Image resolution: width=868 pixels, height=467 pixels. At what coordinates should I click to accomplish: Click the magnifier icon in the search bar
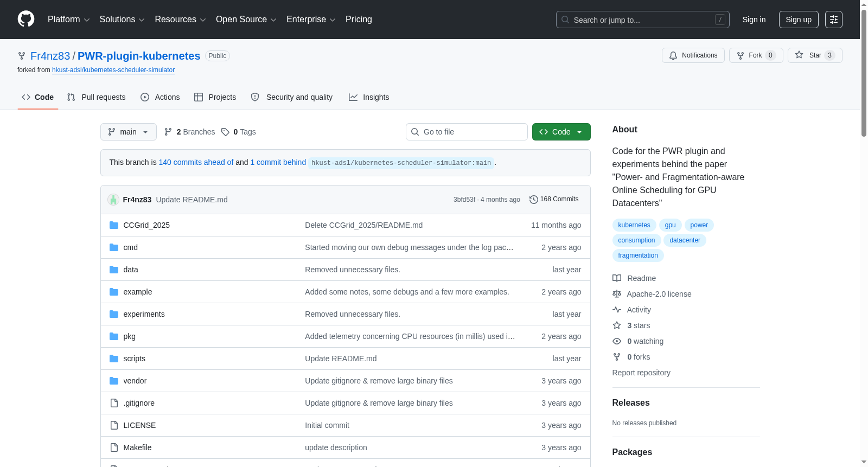[x=565, y=20]
